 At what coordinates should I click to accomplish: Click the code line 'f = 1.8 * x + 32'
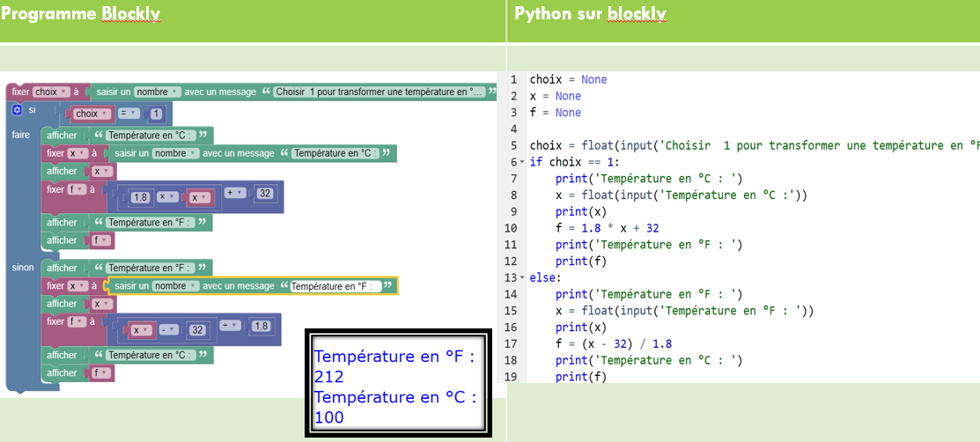608,228
